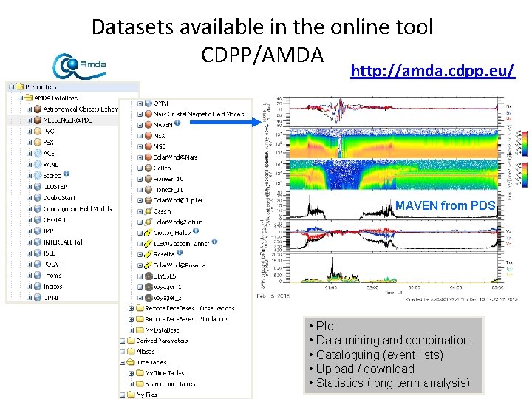Click the bottom density plot panel
Image resolution: width=532 pixels, height=399 pixels.
tap(394, 268)
